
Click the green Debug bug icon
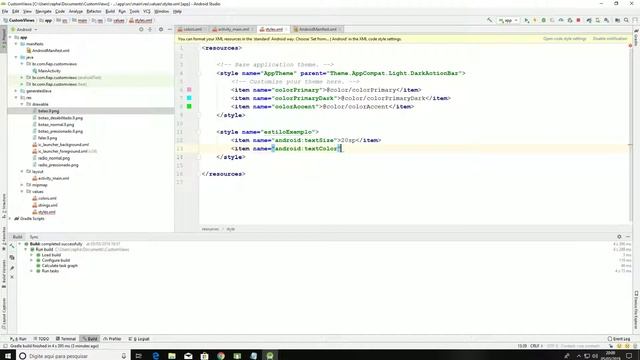(544, 20)
